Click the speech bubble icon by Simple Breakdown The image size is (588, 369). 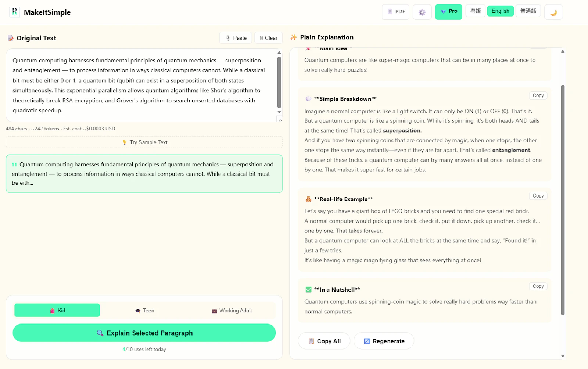click(x=308, y=99)
